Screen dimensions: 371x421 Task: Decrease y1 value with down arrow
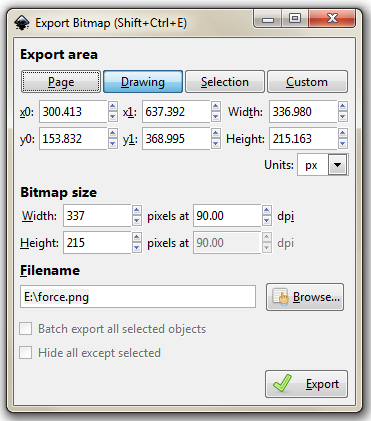click(x=216, y=144)
